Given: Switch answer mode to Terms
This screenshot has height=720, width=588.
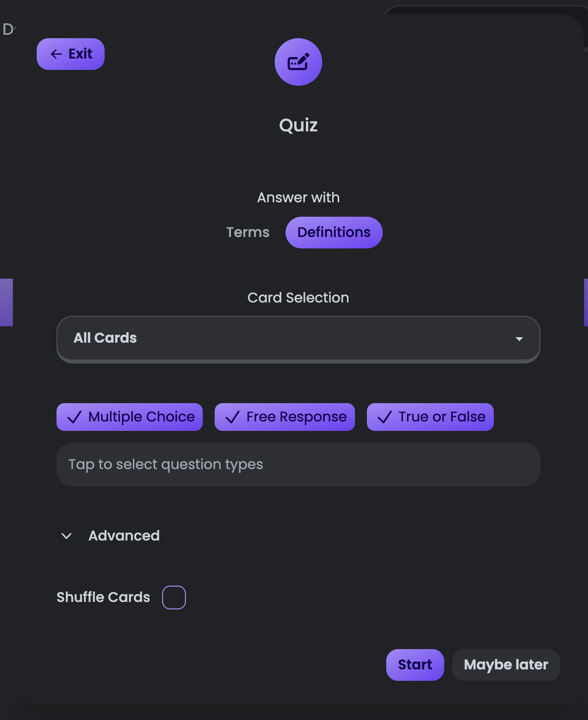Looking at the screenshot, I should click(x=247, y=232).
